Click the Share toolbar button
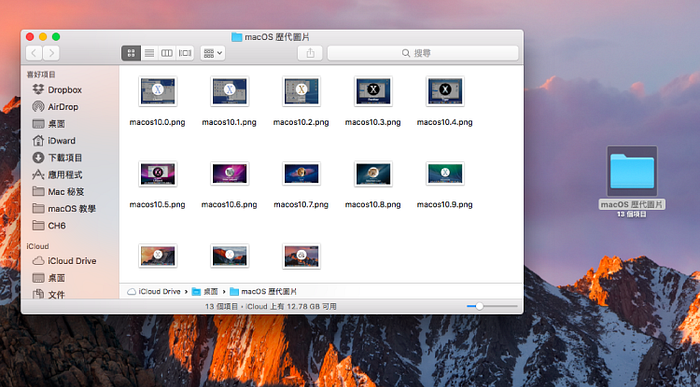This screenshot has width=700, height=387. click(310, 53)
